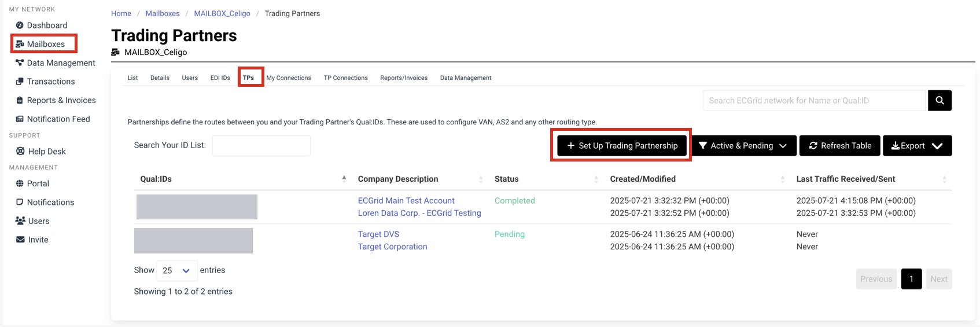The image size is (980, 327).
Task: Click the Completed status text
Action: point(515,201)
